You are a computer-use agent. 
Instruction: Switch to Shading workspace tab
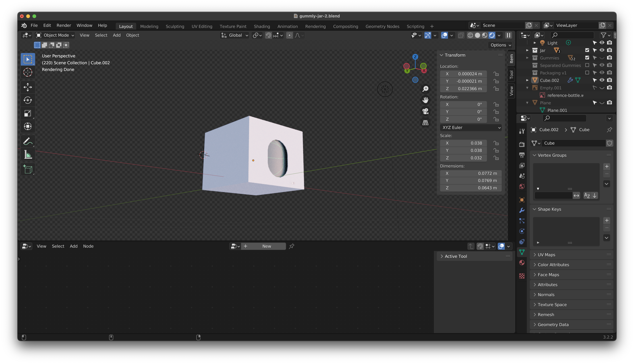pos(262,26)
